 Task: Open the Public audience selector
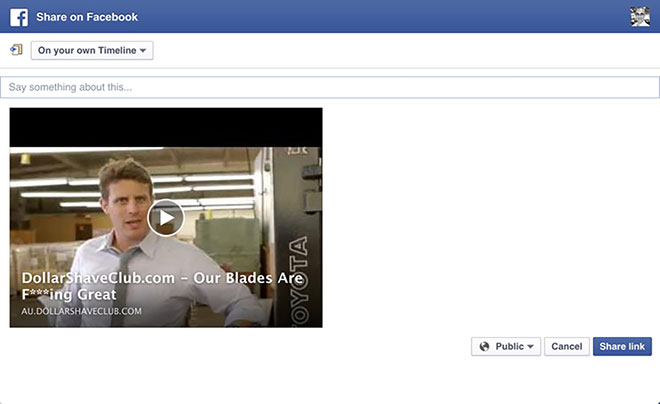click(x=506, y=346)
